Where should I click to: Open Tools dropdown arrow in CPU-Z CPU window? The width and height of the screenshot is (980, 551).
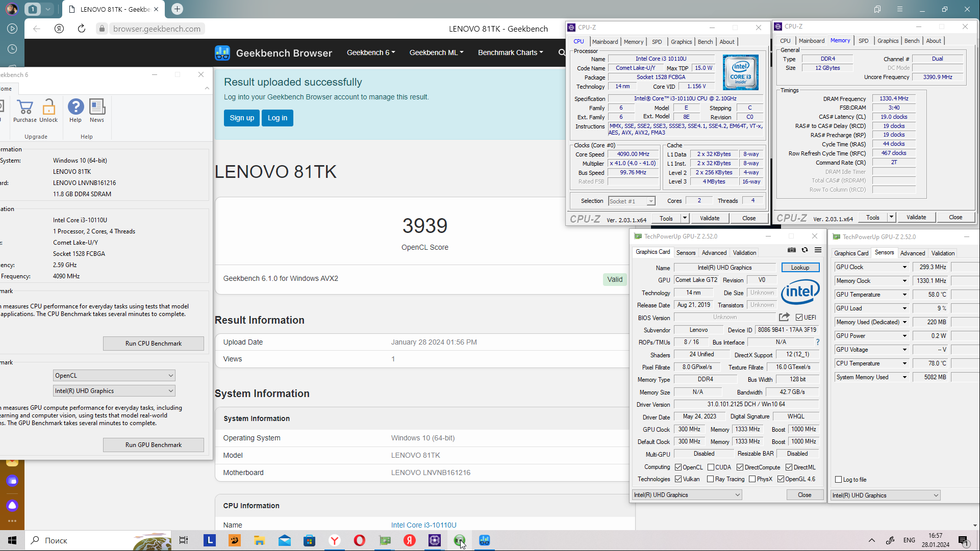click(685, 218)
